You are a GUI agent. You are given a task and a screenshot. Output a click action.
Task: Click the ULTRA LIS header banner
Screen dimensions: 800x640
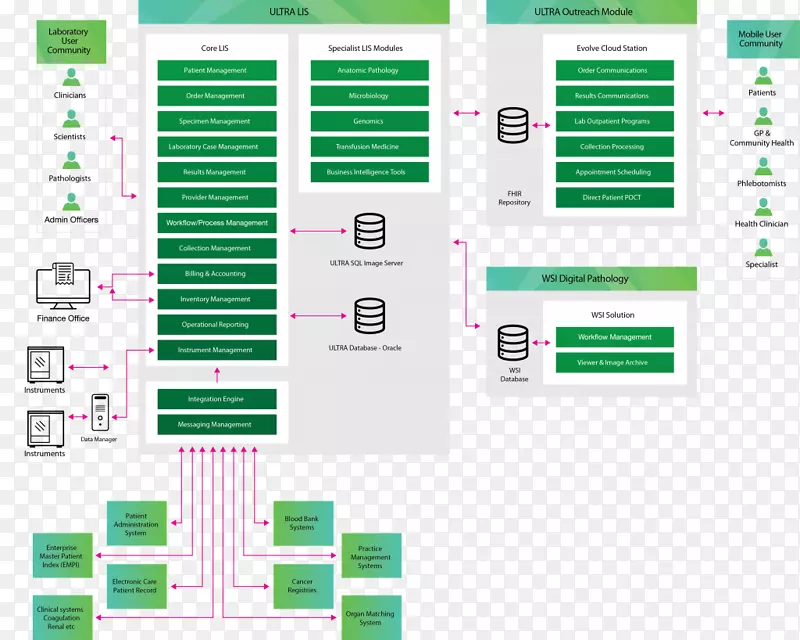tap(294, 12)
